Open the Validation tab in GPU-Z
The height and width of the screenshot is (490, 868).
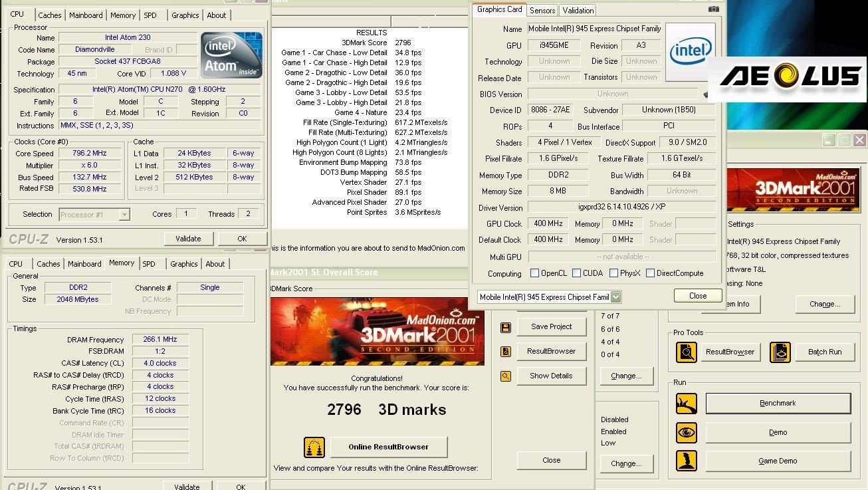(x=578, y=11)
